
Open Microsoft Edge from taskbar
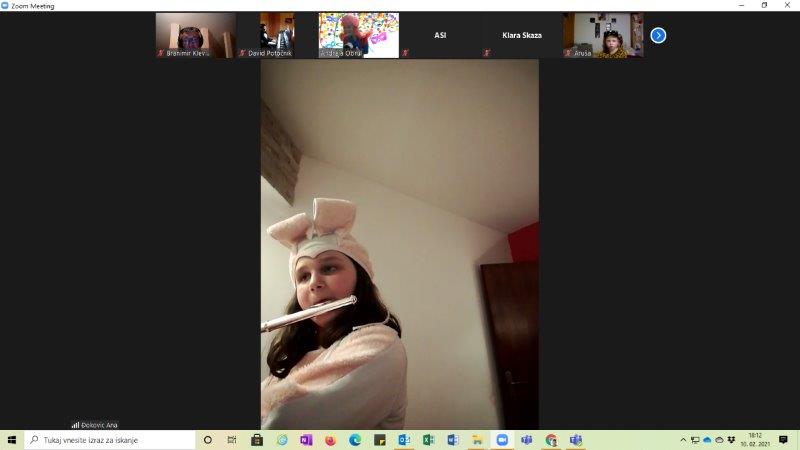click(x=355, y=440)
